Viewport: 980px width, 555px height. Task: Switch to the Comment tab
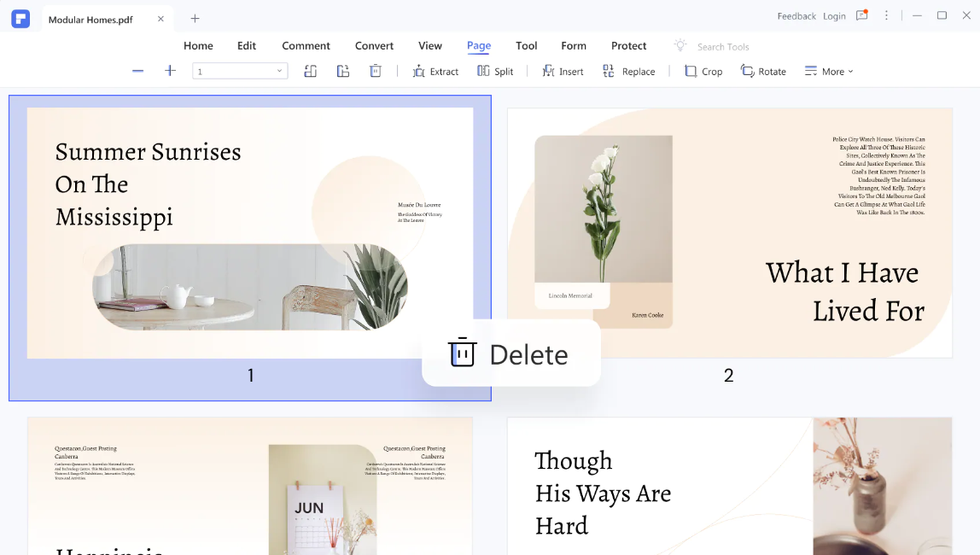[x=306, y=46]
